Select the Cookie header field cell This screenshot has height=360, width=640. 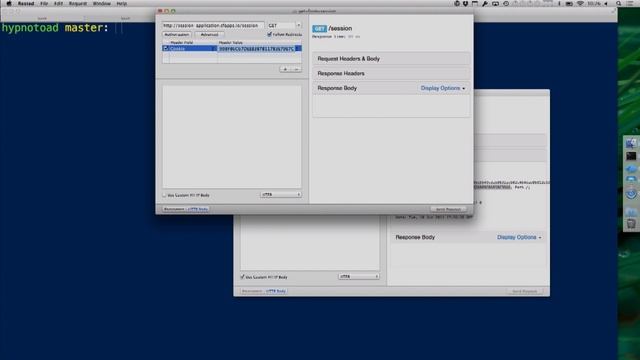click(x=193, y=48)
